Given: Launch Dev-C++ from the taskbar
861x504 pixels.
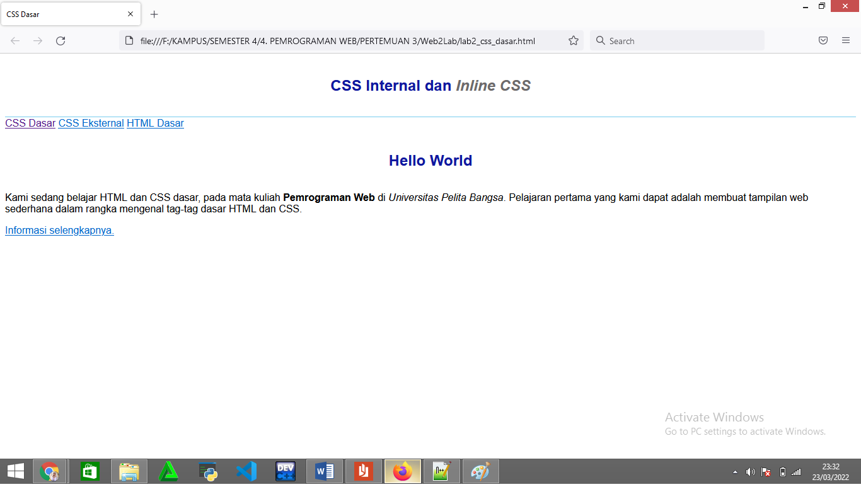Looking at the screenshot, I should [285, 471].
